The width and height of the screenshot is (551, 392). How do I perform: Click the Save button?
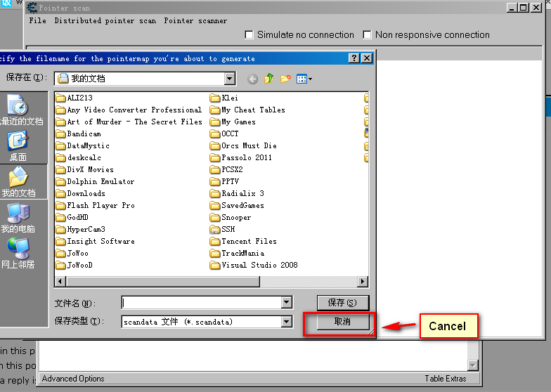tap(342, 303)
